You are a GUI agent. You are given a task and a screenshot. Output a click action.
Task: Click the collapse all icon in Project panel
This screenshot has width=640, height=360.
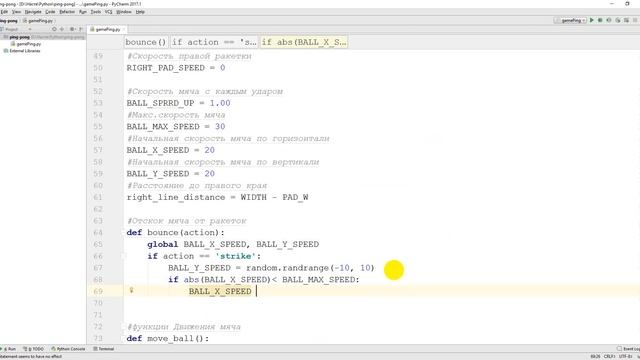tap(62, 29)
